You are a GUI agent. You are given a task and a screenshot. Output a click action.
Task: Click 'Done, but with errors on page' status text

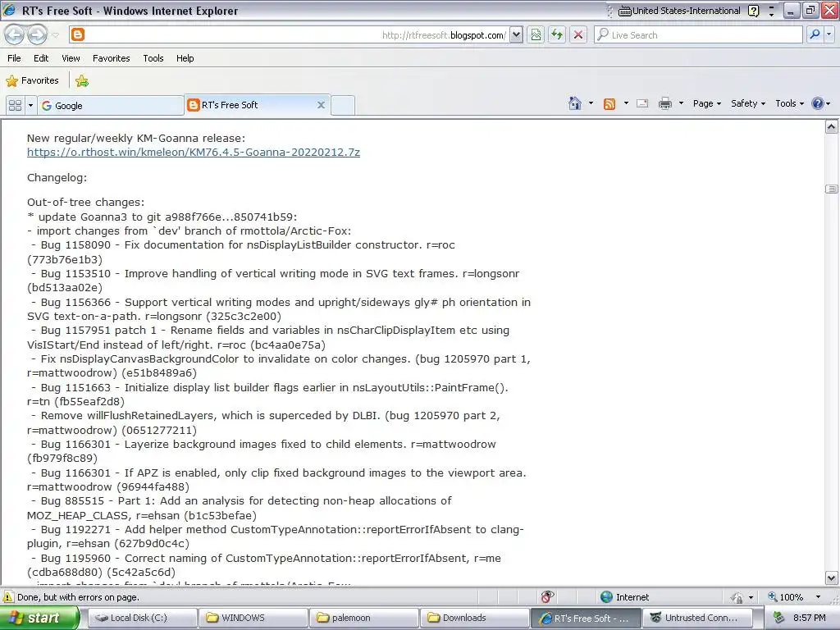(x=78, y=597)
